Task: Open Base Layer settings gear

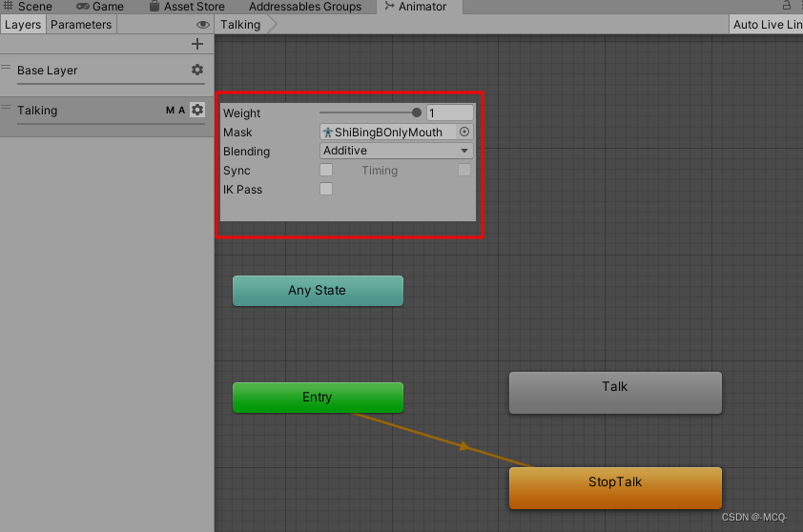Action: coord(197,70)
